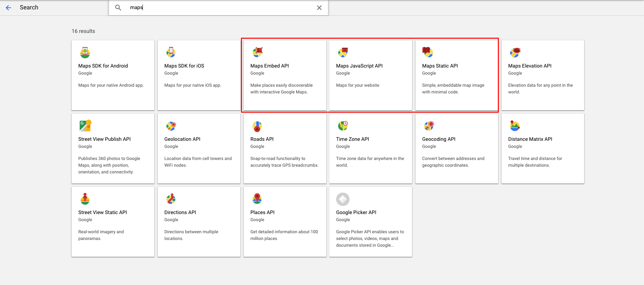This screenshot has height=285, width=644.
Task: Select the Time Zone API title
Action: 353,139
